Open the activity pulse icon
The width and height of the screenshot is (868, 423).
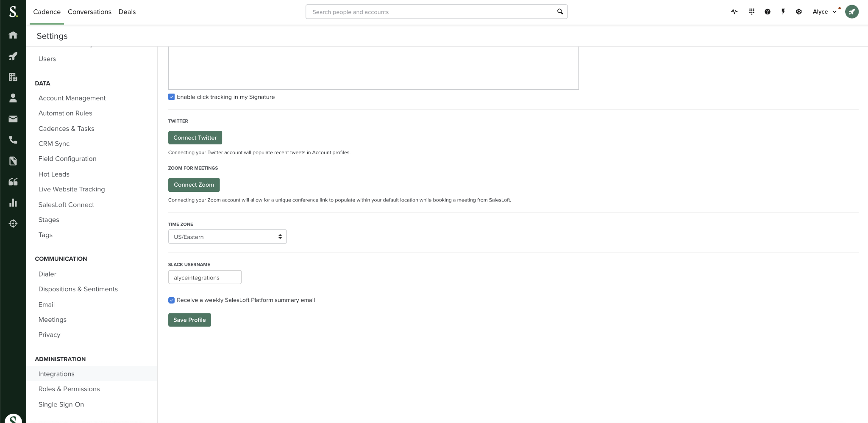point(734,12)
